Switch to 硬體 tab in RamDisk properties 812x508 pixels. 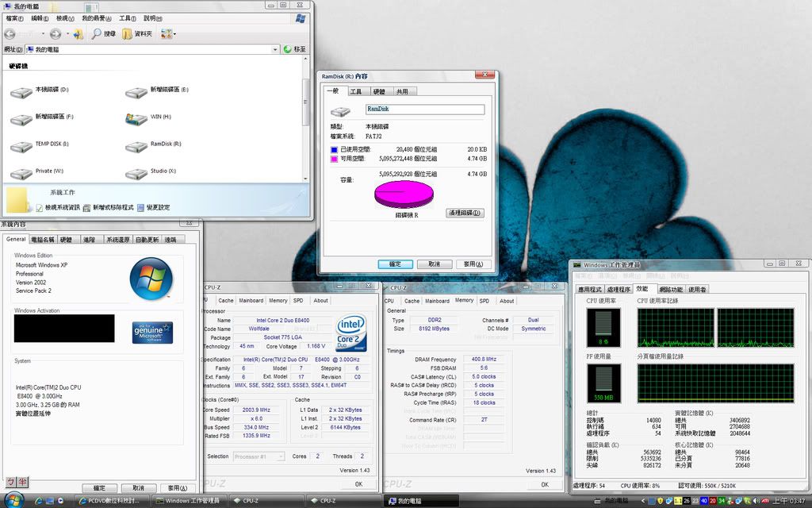point(379,92)
